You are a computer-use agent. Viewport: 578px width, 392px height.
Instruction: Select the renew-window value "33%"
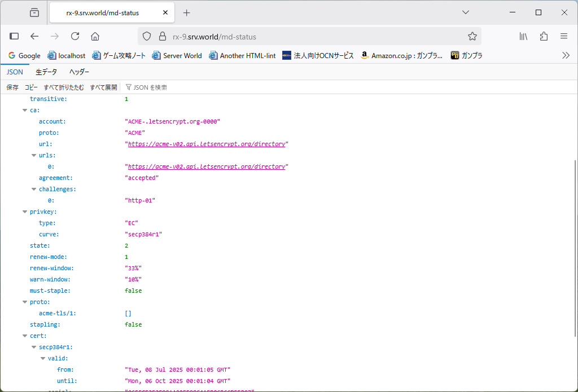(133, 268)
